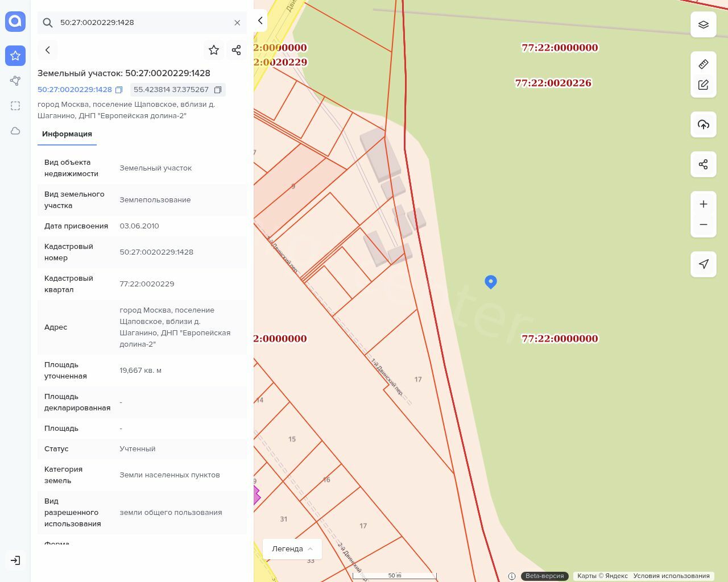Copy coordinates 55.423814 37.375267
The width and height of the screenshot is (728, 582).
217,90
